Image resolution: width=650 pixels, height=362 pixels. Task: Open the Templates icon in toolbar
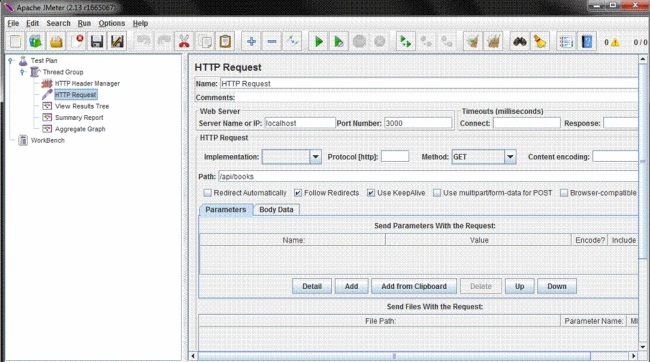(36, 41)
